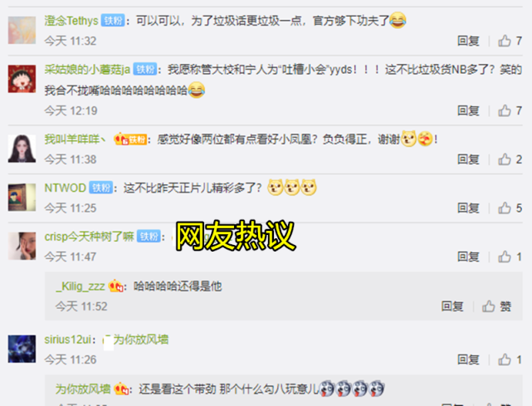532x406 pixels.
Task: Like crisp今天种树了嘛's comment thumbs-up
Action: [x=505, y=257]
